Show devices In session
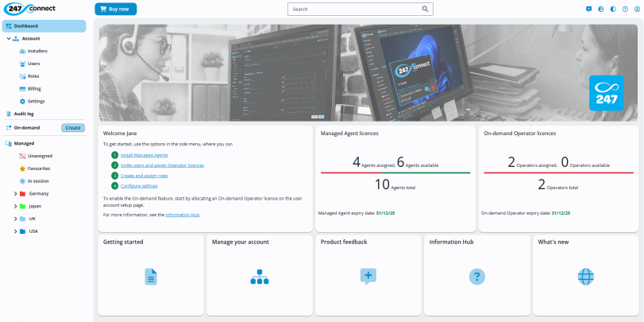This screenshot has height=322, width=644. click(38, 181)
